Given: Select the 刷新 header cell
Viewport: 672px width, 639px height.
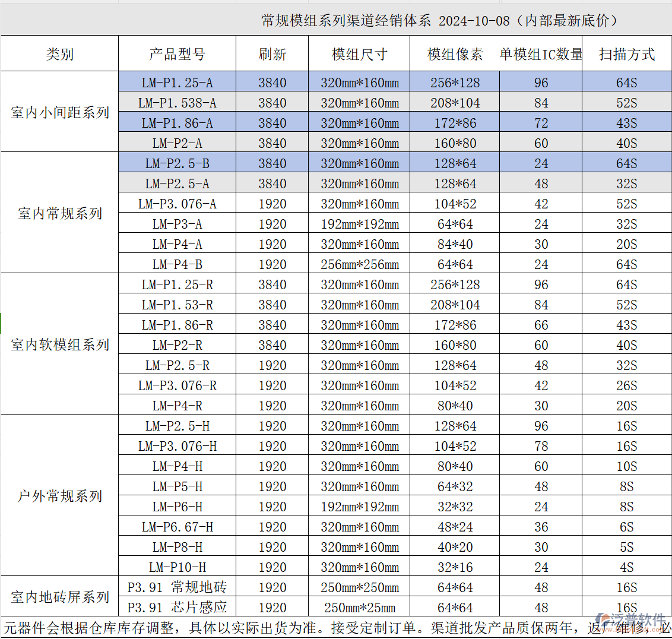Looking at the screenshot, I should tap(272, 53).
